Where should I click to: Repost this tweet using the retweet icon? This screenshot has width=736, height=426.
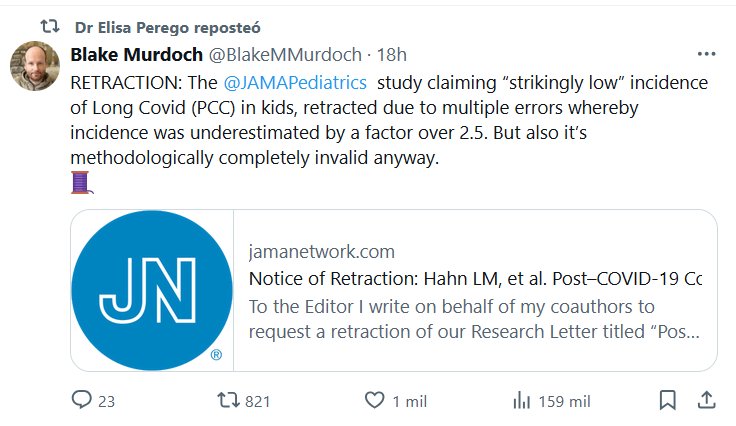pos(229,400)
